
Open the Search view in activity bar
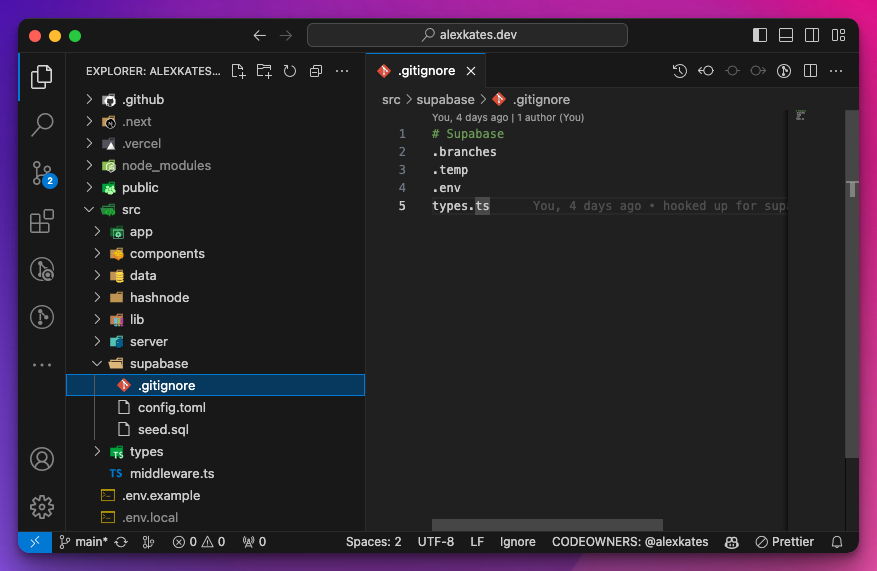[x=42, y=124]
